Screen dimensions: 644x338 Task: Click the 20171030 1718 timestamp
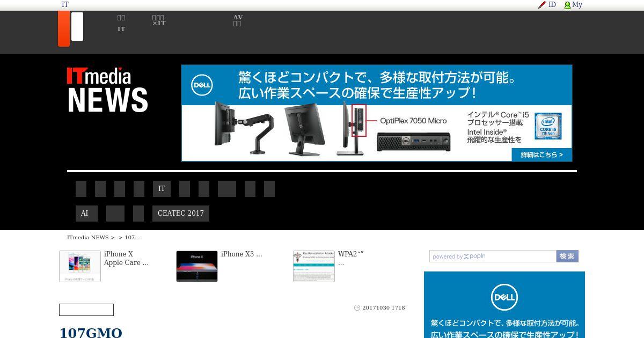point(384,308)
